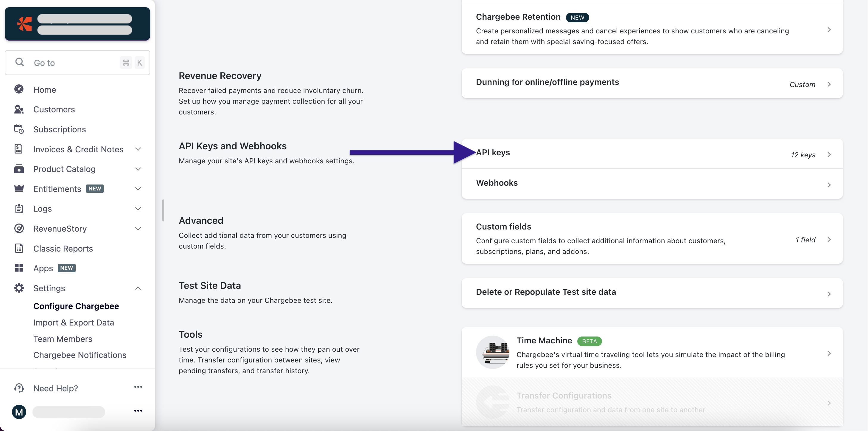Click the Customers people icon
The width and height of the screenshot is (868, 431).
coord(19,109)
